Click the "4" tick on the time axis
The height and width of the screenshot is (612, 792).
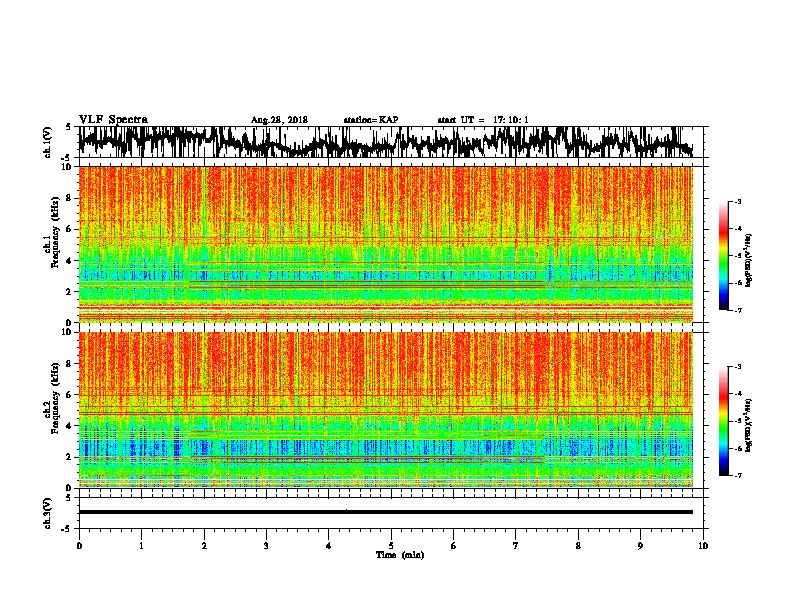point(329,546)
